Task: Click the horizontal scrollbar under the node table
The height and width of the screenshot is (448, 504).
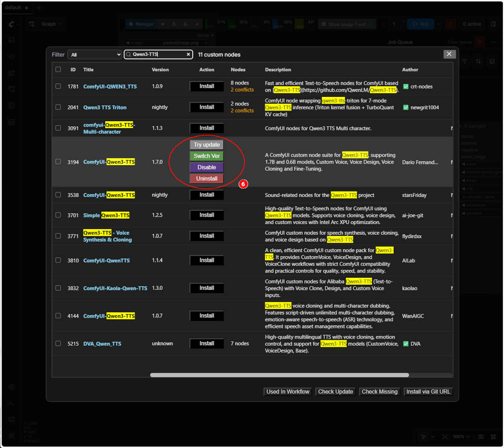Action: pos(280,375)
